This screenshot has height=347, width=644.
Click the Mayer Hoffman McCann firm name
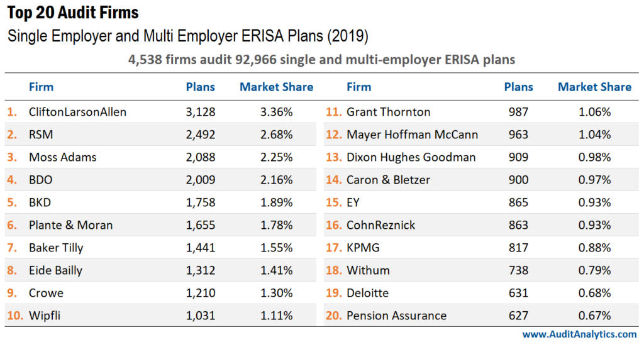(413, 135)
